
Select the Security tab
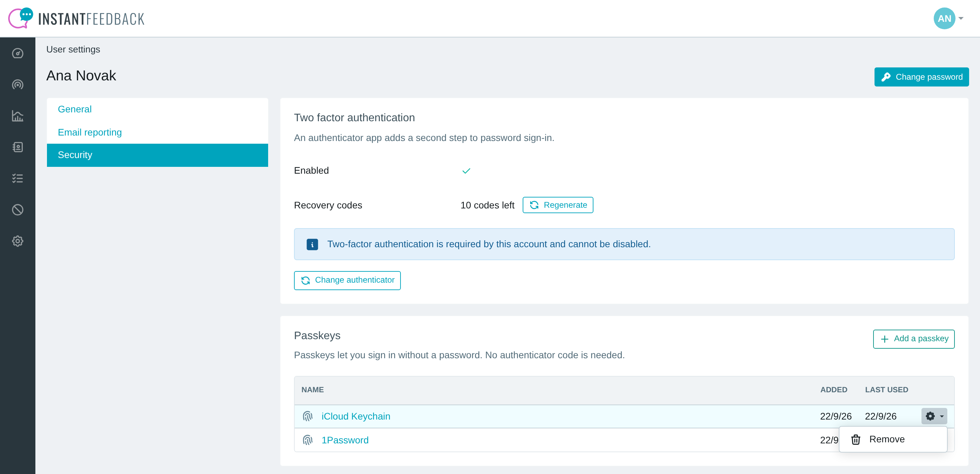pyautogui.click(x=157, y=155)
